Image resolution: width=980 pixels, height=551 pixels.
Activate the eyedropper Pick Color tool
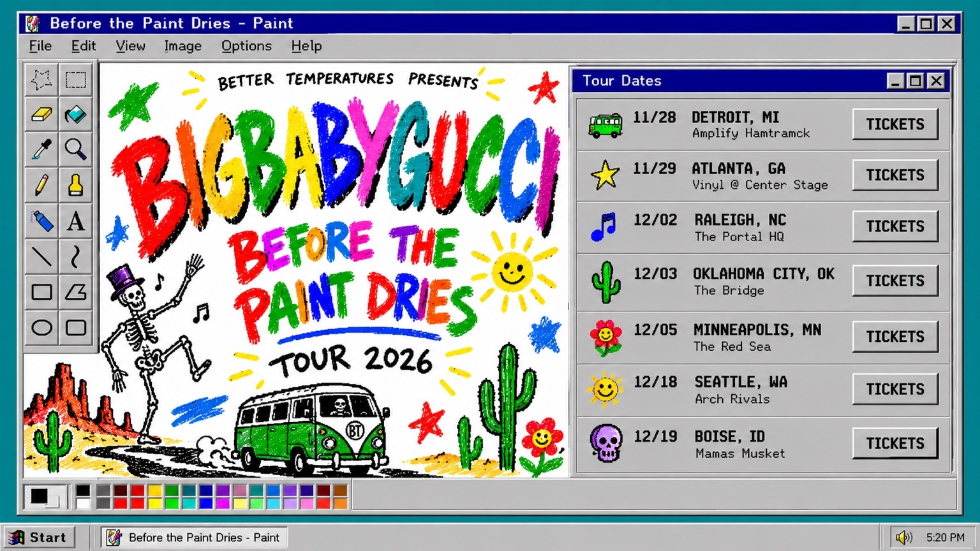pos(41,150)
